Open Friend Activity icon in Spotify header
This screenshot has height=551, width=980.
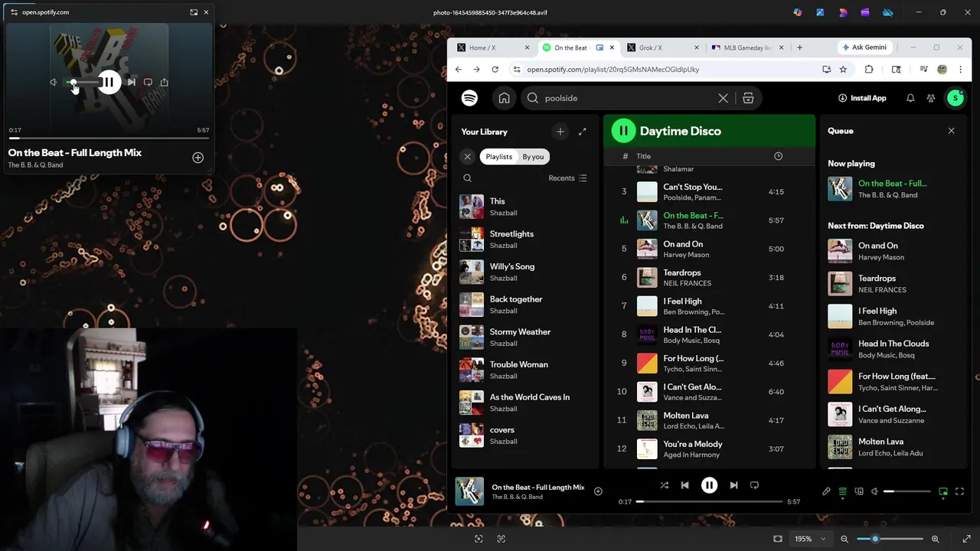coord(931,98)
